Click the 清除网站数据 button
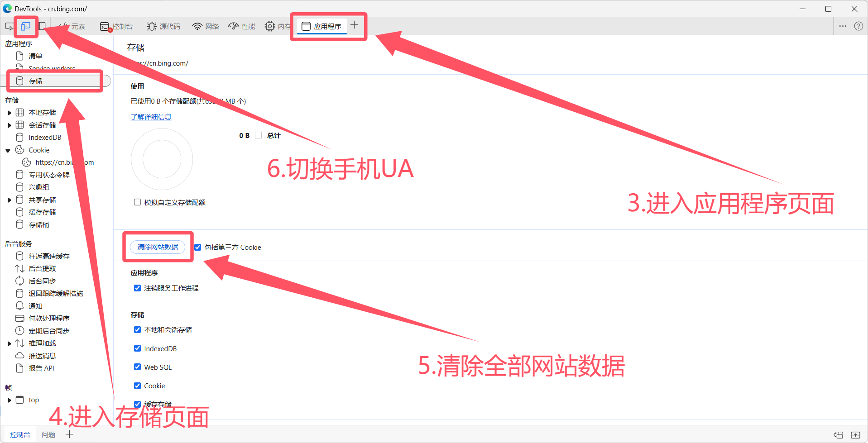The height and width of the screenshot is (443, 868). 158,247
